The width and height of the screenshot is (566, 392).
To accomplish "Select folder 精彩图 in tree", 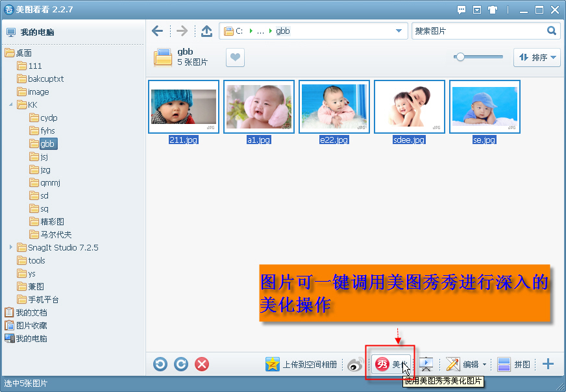I will (47, 221).
